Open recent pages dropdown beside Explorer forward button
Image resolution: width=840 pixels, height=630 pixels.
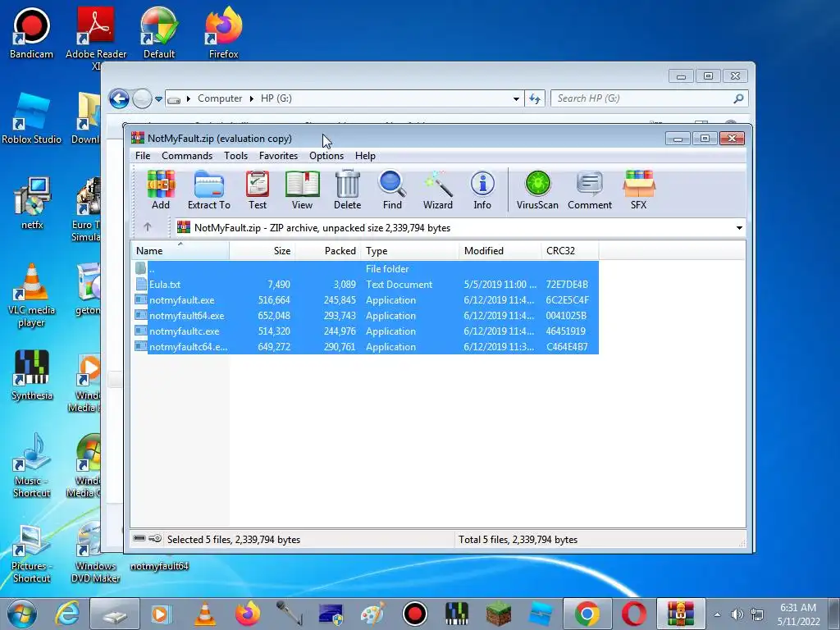coord(158,99)
